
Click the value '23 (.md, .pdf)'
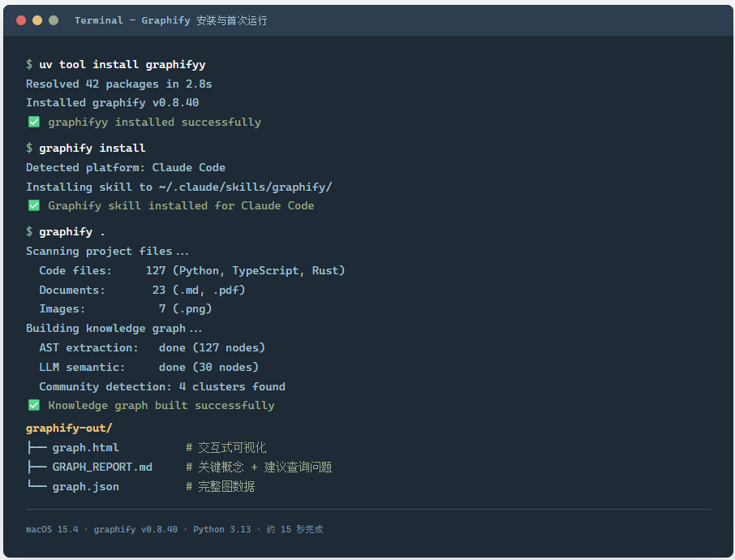tap(199, 291)
